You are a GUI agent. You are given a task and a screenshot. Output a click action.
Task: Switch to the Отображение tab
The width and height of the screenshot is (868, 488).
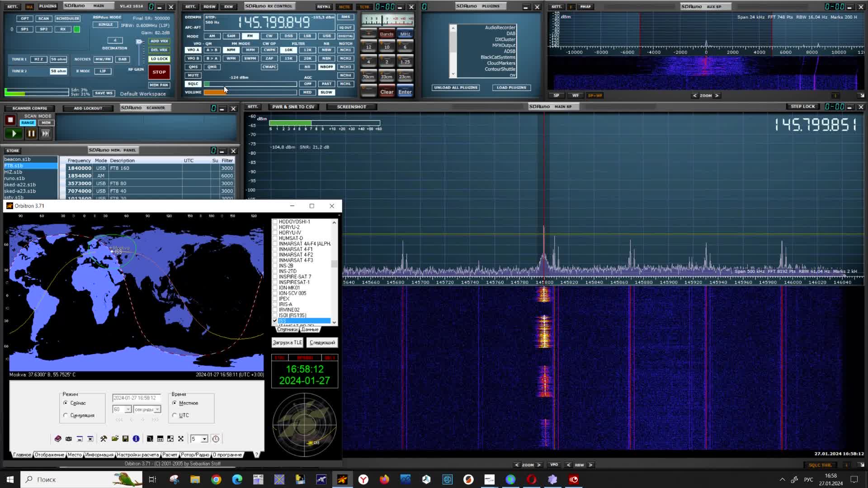tap(49, 455)
